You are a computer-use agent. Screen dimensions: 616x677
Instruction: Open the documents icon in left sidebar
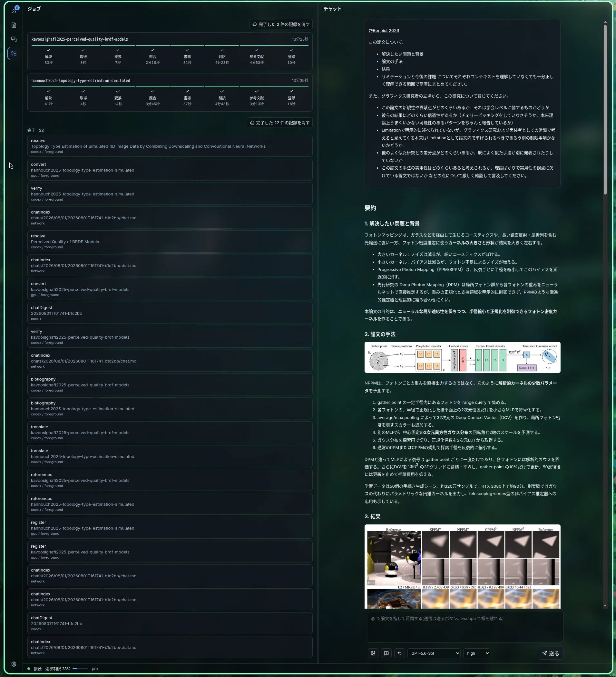(x=14, y=25)
